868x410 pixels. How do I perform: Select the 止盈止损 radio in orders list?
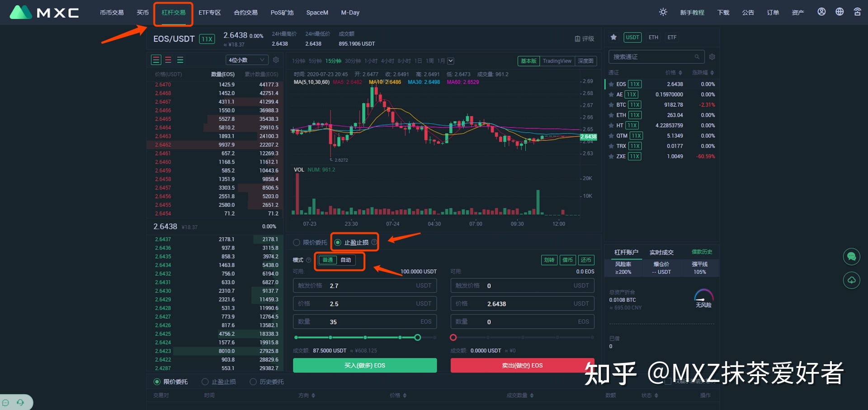pos(205,382)
